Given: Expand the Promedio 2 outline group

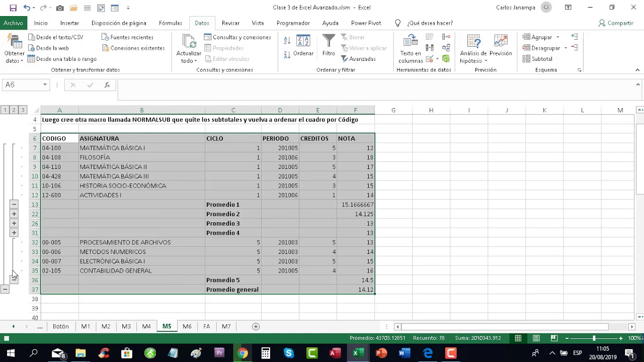Looking at the screenshot, I should 14,214.
